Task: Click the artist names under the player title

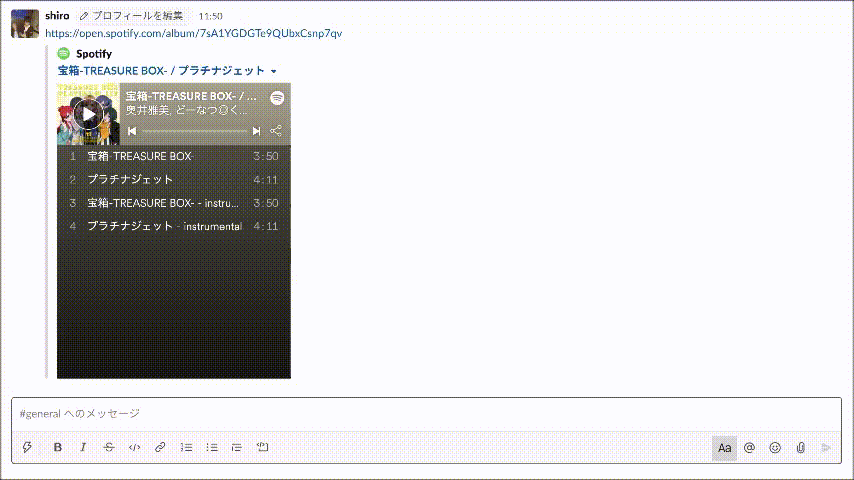Action: [x=186, y=111]
